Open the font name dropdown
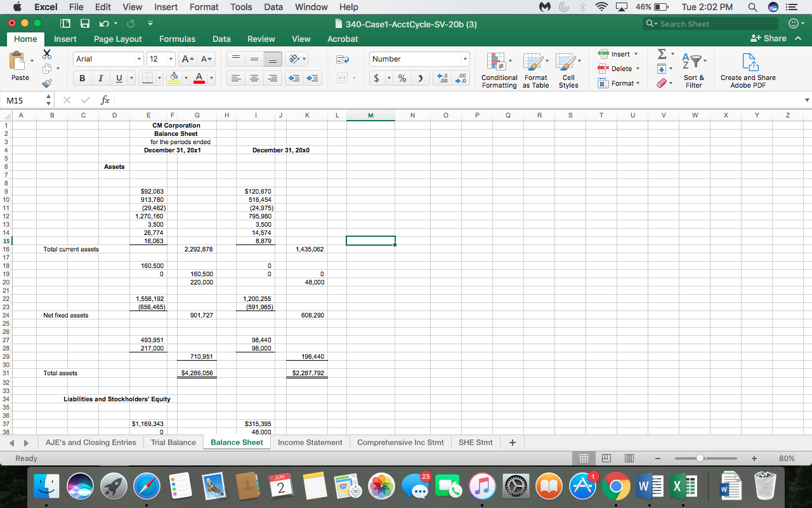Image resolution: width=812 pixels, height=508 pixels. tap(139, 58)
